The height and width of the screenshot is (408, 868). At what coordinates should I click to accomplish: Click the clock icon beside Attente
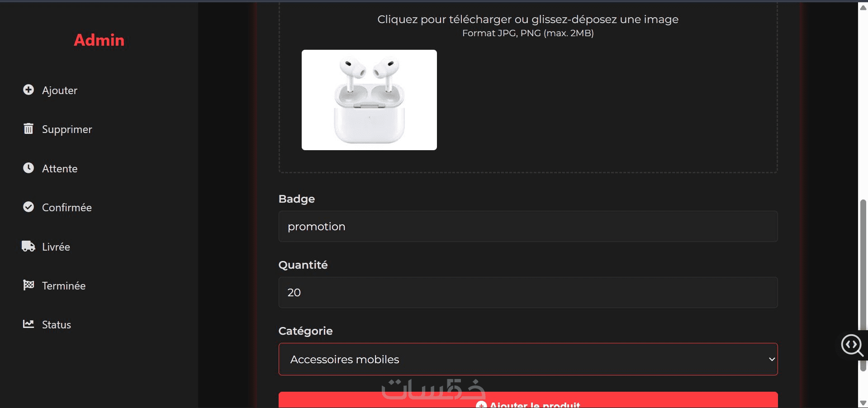pos(28,168)
